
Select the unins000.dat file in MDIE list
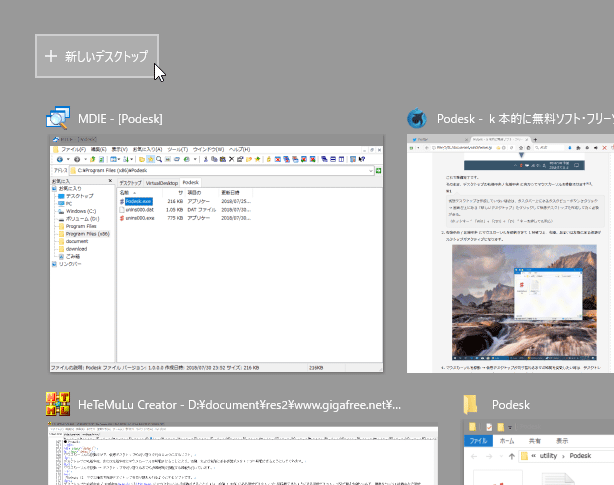click(x=139, y=210)
